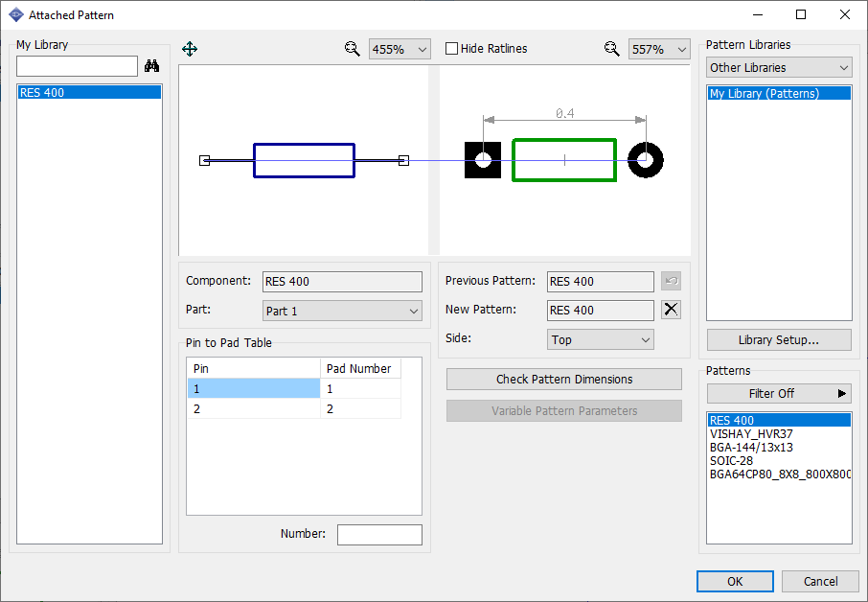
Task: Click Pad Number cell for pin 1
Action: [360, 389]
